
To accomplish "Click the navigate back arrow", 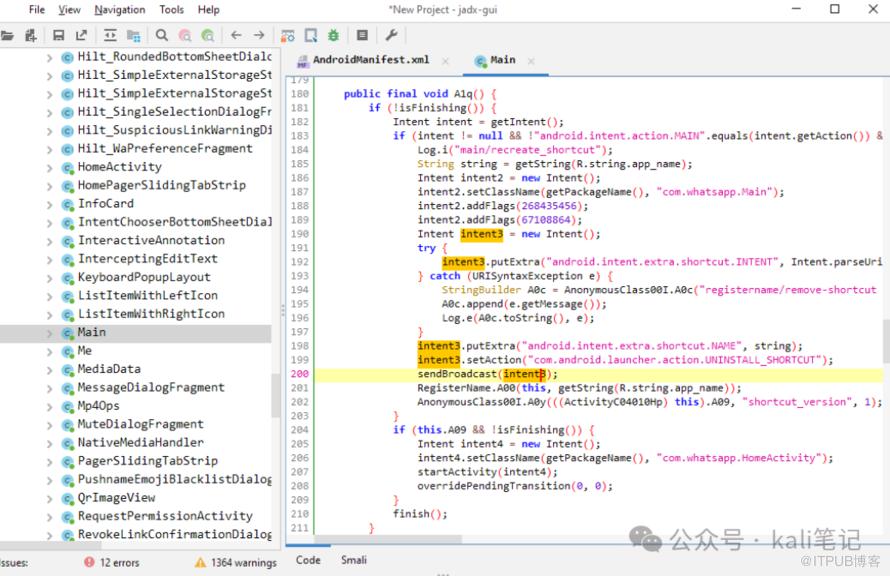I will tap(236, 35).
